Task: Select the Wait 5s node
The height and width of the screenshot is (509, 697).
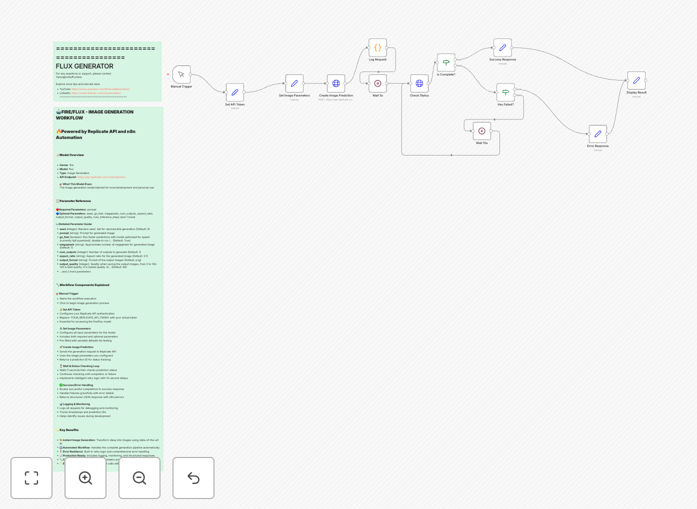Action: coord(377,84)
